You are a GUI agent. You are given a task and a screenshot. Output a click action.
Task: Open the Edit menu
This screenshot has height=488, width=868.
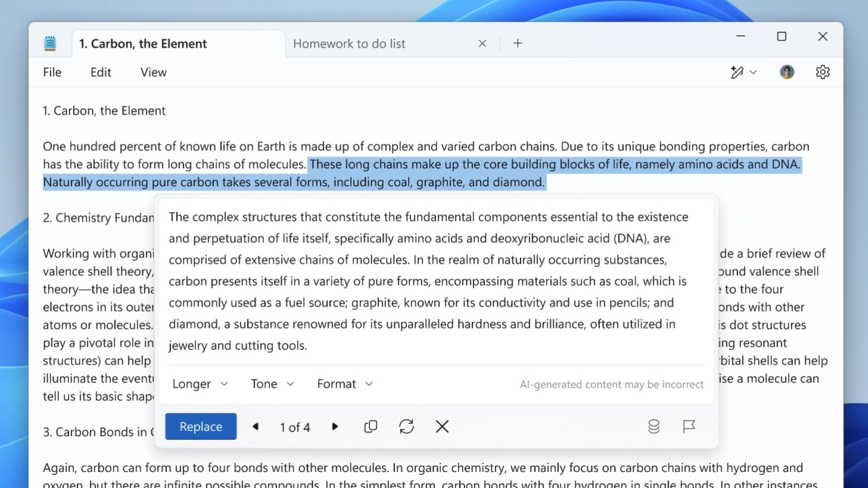pyautogui.click(x=101, y=72)
